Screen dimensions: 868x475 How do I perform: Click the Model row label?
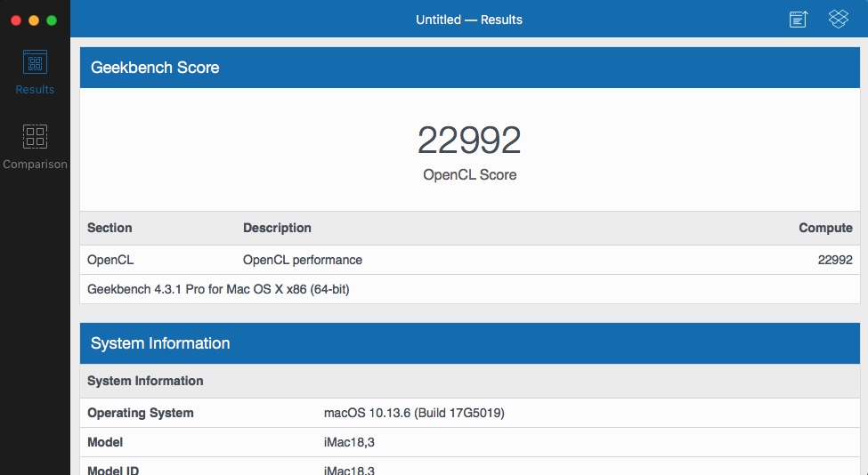tap(105, 442)
